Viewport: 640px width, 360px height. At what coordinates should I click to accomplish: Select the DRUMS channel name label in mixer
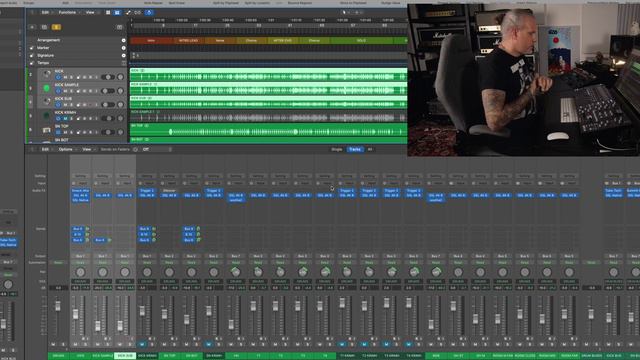[x=58, y=356]
